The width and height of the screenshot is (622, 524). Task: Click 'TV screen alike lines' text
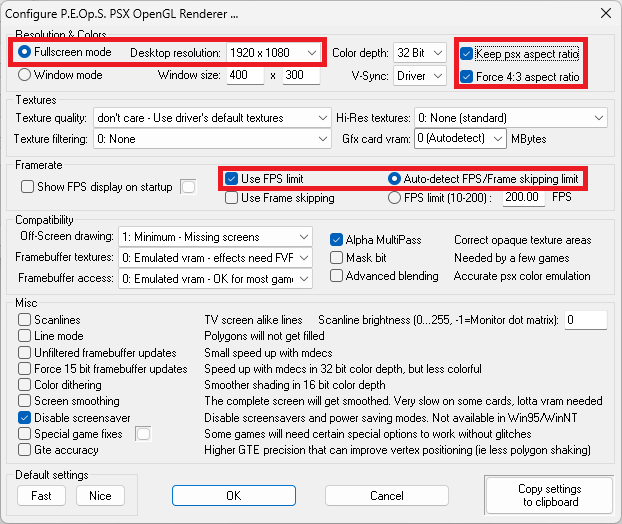253,320
